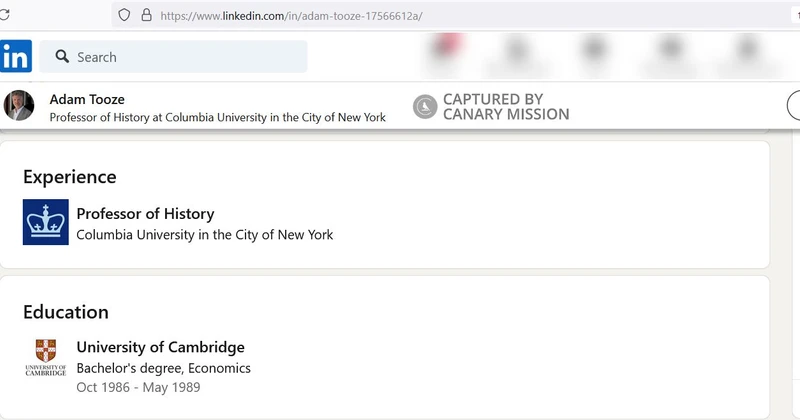Click Adam Tooze's profile photo thumbnail
Screen dimensions: 800x420
[x=19, y=106]
